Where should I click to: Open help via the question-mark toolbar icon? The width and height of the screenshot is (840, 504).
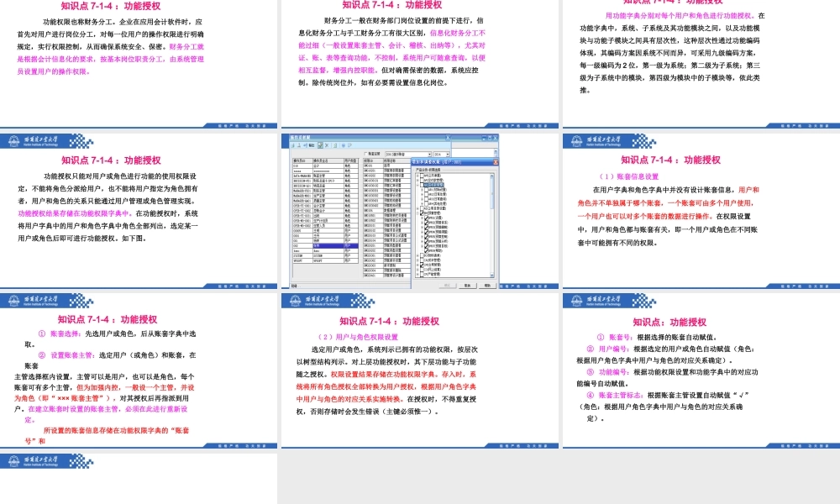pyautogui.click(x=344, y=144)
